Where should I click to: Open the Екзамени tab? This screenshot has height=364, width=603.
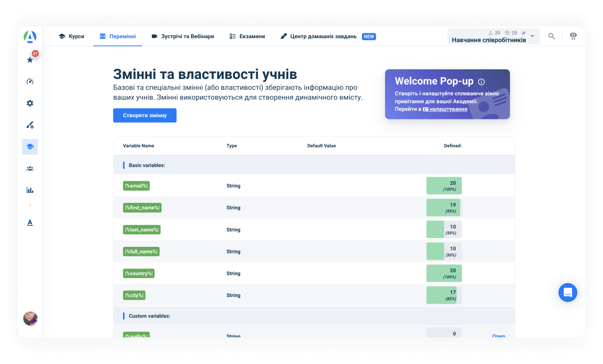247,36
